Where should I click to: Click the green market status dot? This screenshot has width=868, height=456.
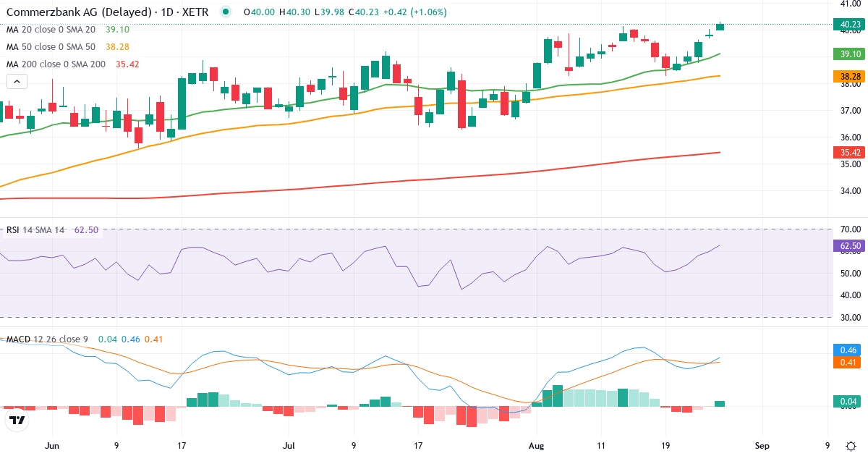tap(226, 12)
